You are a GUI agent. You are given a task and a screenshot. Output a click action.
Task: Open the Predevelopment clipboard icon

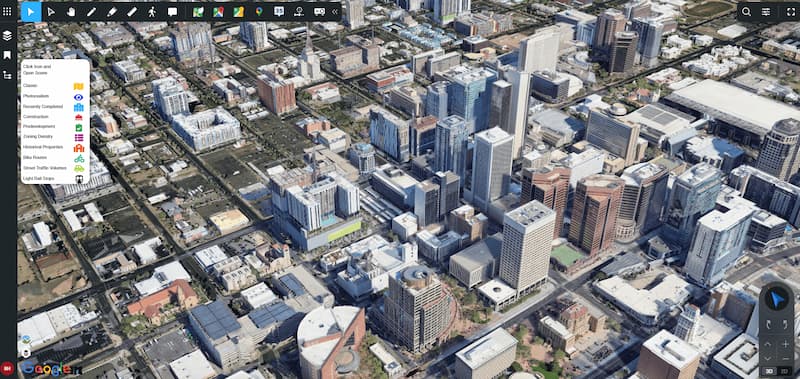click(79, 128)
